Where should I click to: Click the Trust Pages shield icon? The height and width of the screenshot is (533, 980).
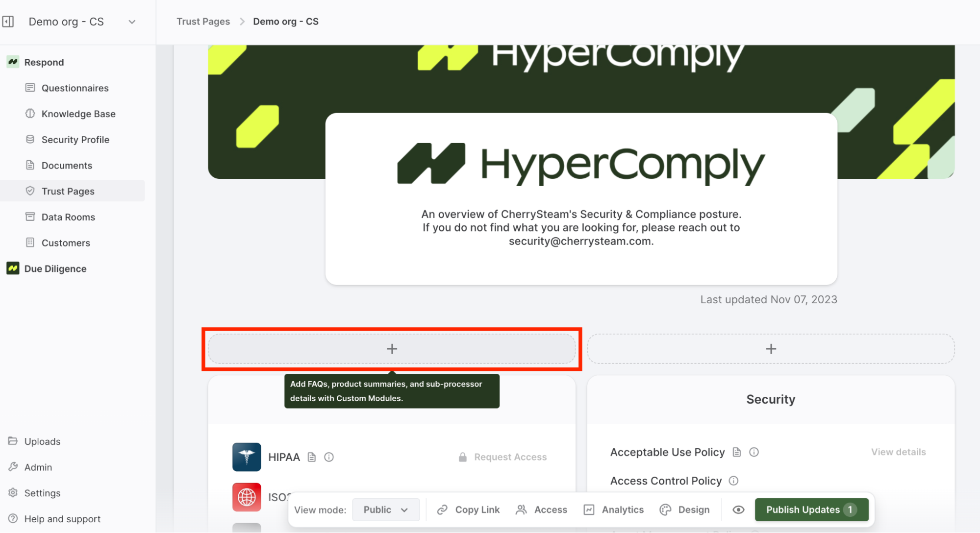[x=30, y=191]
